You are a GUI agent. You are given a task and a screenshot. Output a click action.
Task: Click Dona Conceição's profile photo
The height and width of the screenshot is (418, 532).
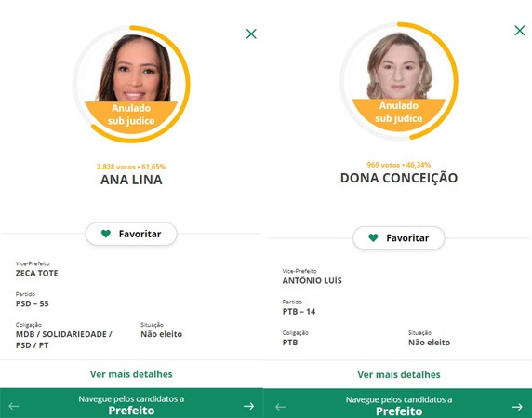(399, 65)
